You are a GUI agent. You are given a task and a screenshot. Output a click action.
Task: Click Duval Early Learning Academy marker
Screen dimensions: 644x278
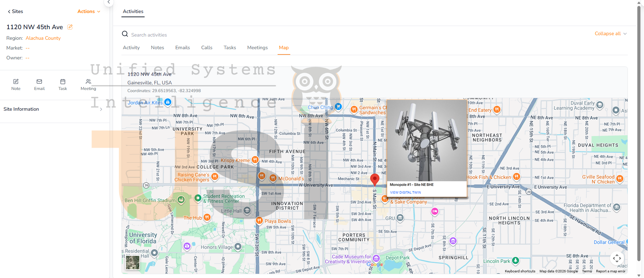click(600, 105)
